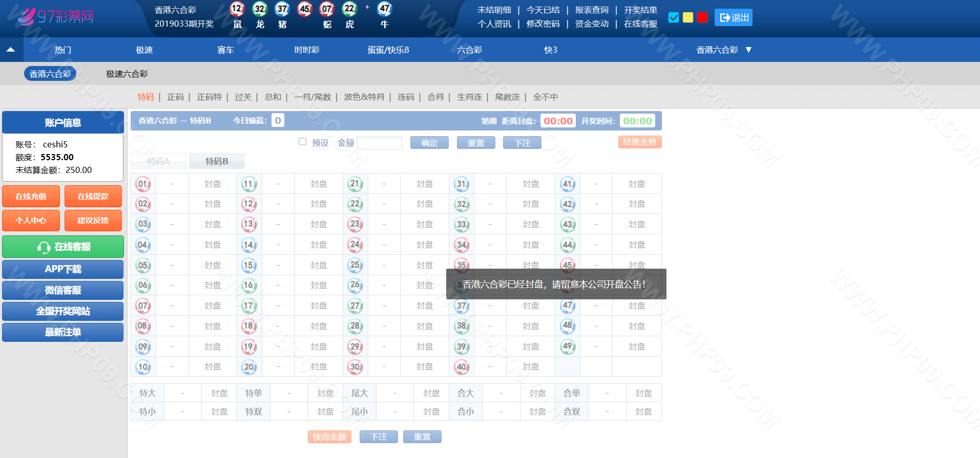Click the 97彩票网 logo
The image size is (980, 458).
click(55, 17)
